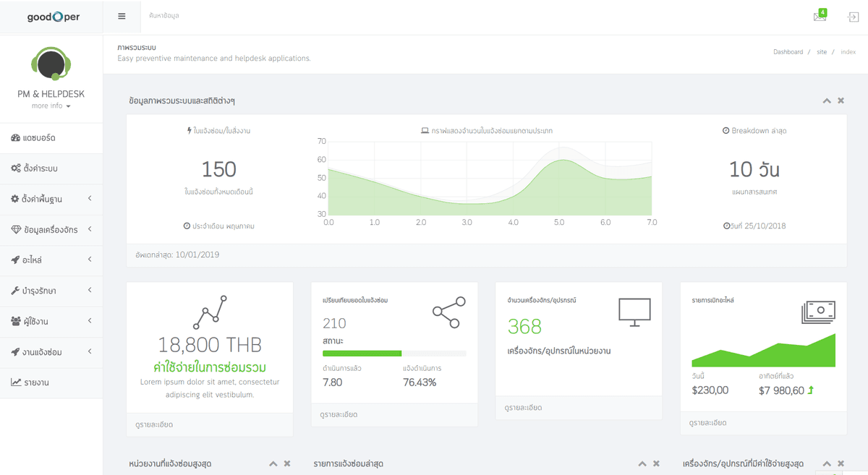The width and height of the screenshot is (868, 475).
Task: Expand the บำรุงรักษา sidebar submenu
Action: [x=51, y=291]
